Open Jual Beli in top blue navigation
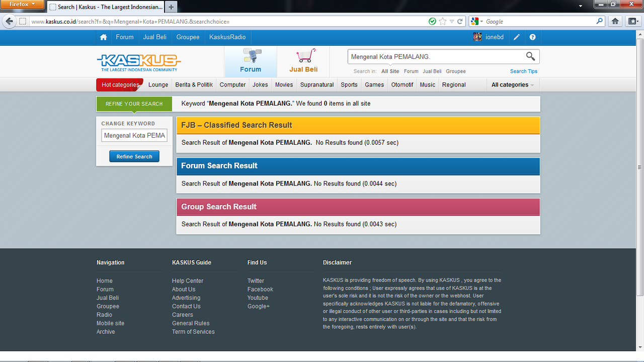644x362 pixels. click(x=155, y=37)
